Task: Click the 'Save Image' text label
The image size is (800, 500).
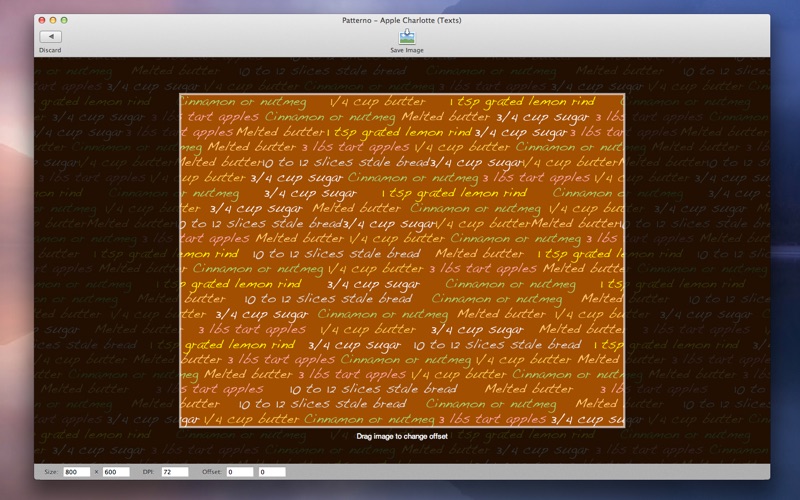Action: coord(407,50)
